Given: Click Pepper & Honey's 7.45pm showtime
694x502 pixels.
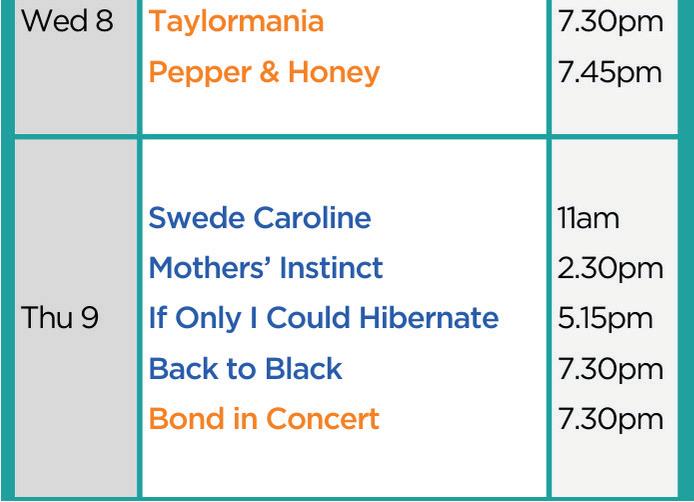Looking at the screenshot, I should [x=612, y=73].
